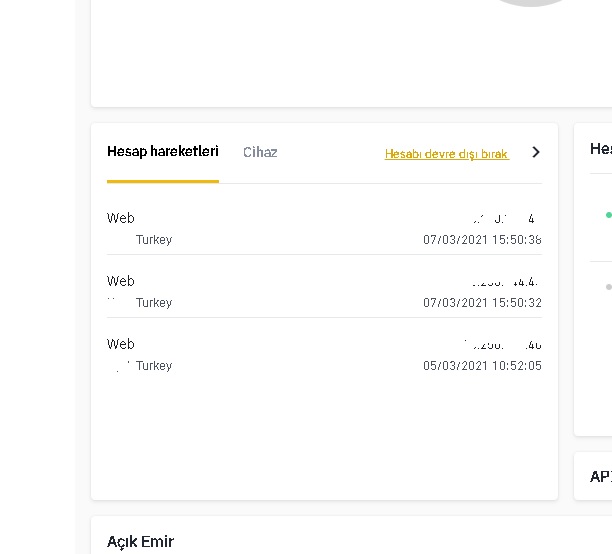Screen dimensions: 612x554
Task: Click the 07/03/2021 15:50:38 timestamp
Action: (482, 240)
